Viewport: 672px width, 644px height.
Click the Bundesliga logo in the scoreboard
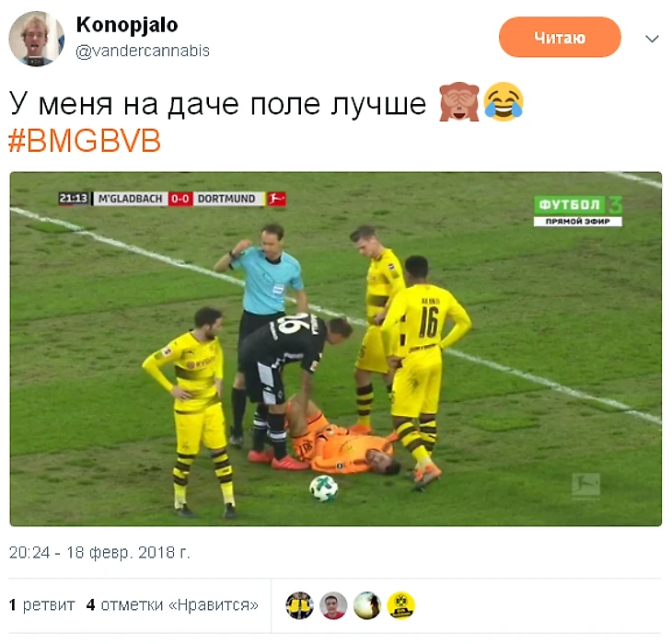[x=277, y=199]
